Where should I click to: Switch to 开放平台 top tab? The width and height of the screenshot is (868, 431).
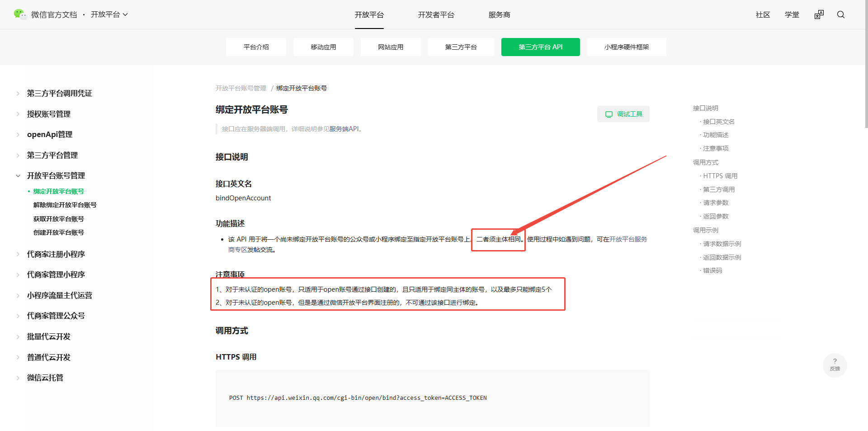click(369, 14)
